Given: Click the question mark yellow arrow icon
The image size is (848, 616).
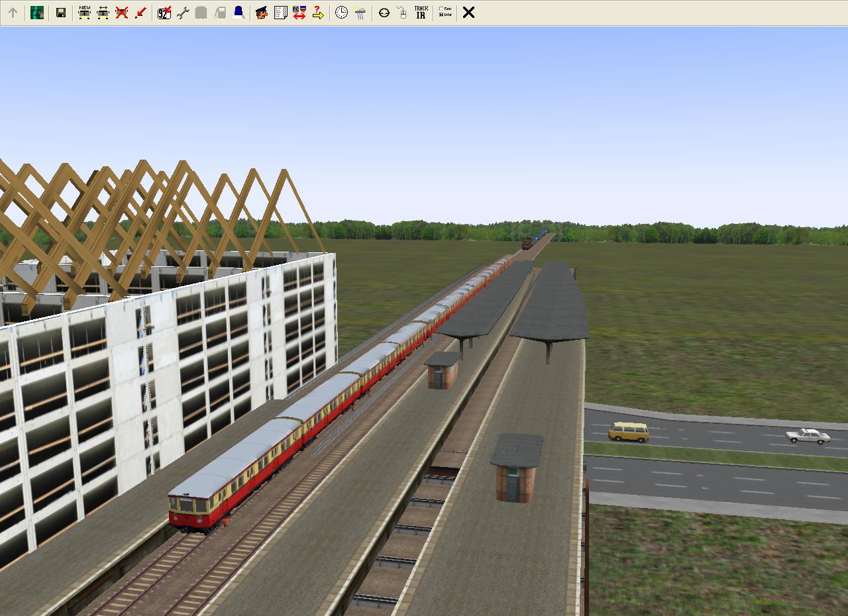Looking at the screenshot, I should (x=317, y=13).
